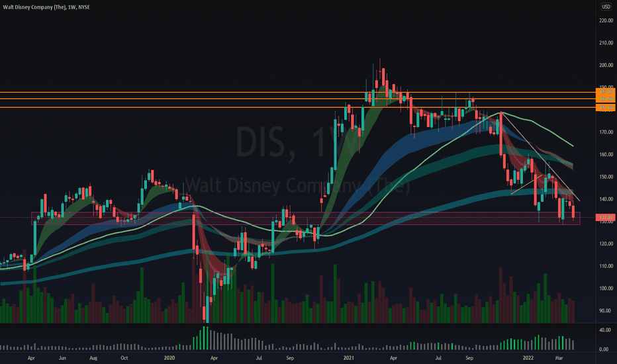
Task: Click the orange 181.04 price tag
Action: (x=606, y=107)
